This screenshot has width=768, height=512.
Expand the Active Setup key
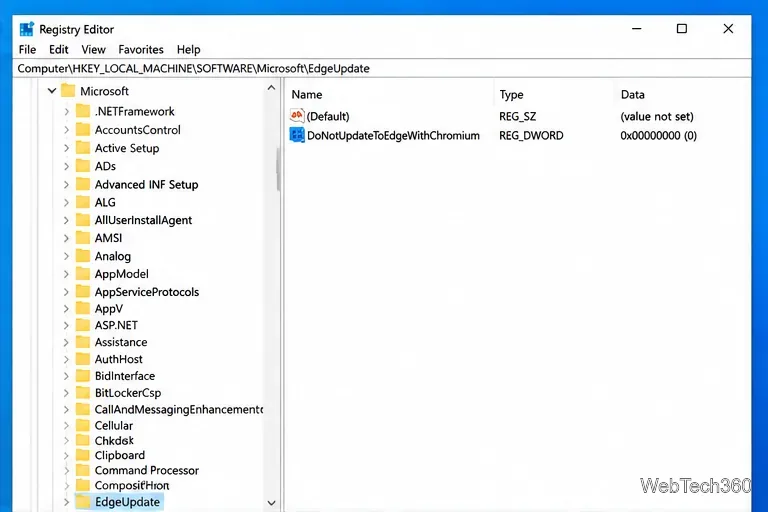(x=66, y=148)
